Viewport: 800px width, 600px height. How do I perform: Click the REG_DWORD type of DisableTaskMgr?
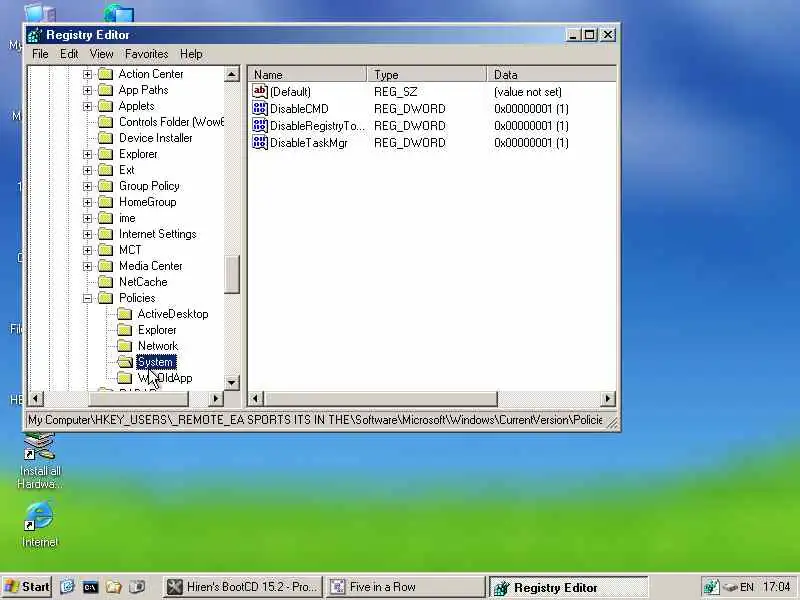tap(410, 143)
